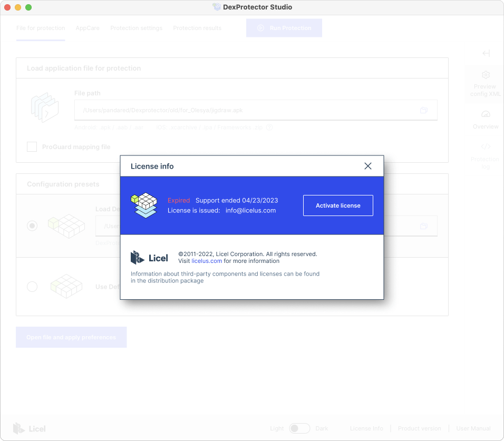
Task: Open the Protection settings tab
Action: click(x=137, y=28)
